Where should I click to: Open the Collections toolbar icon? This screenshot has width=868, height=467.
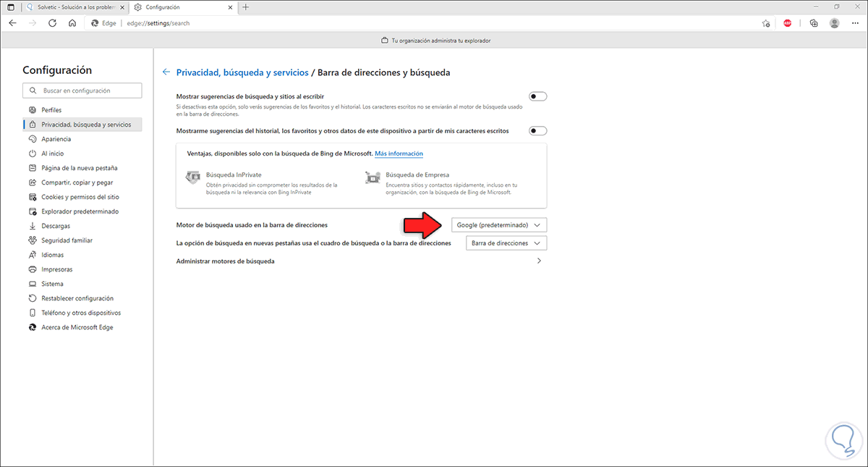pos(814,23)
